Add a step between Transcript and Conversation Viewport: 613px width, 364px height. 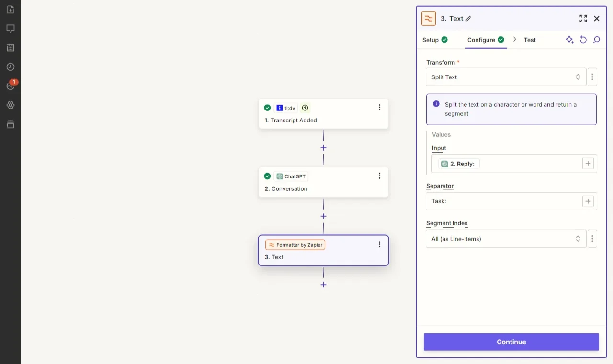323,148
